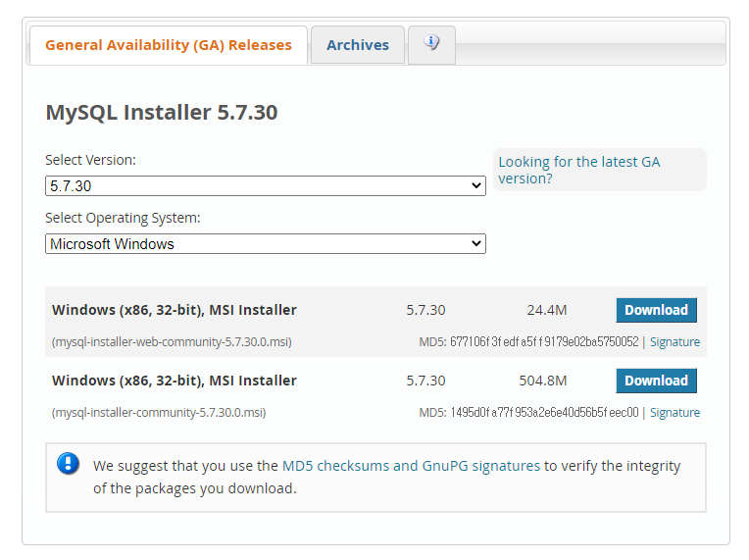Click the 24.4M file size
The image size is (749, 560).
547,310
